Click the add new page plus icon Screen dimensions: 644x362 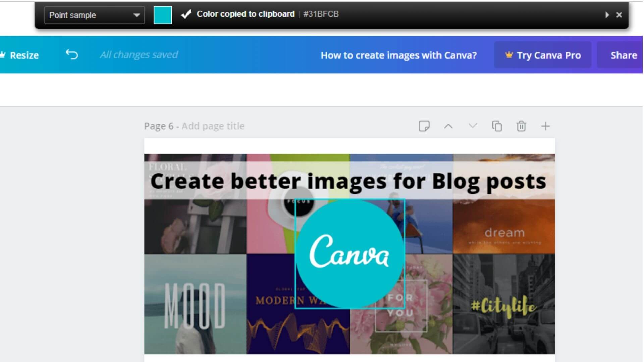(545, 126)
